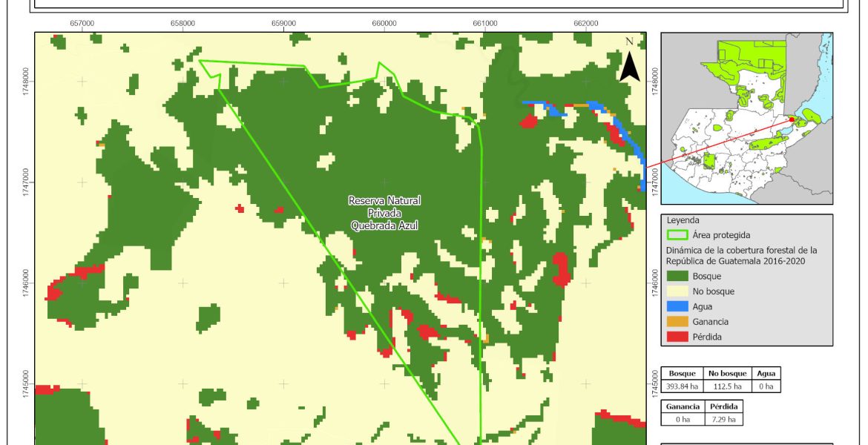The height and width of the screenshot is (445, 868).
Task: Click the 7.29 ha Pérdida table value
Action: 723,419
